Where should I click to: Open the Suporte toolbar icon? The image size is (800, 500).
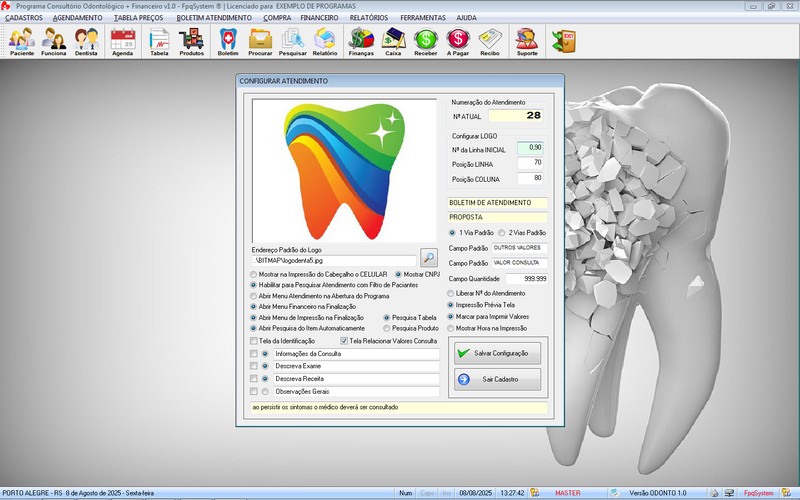(526, 41)
